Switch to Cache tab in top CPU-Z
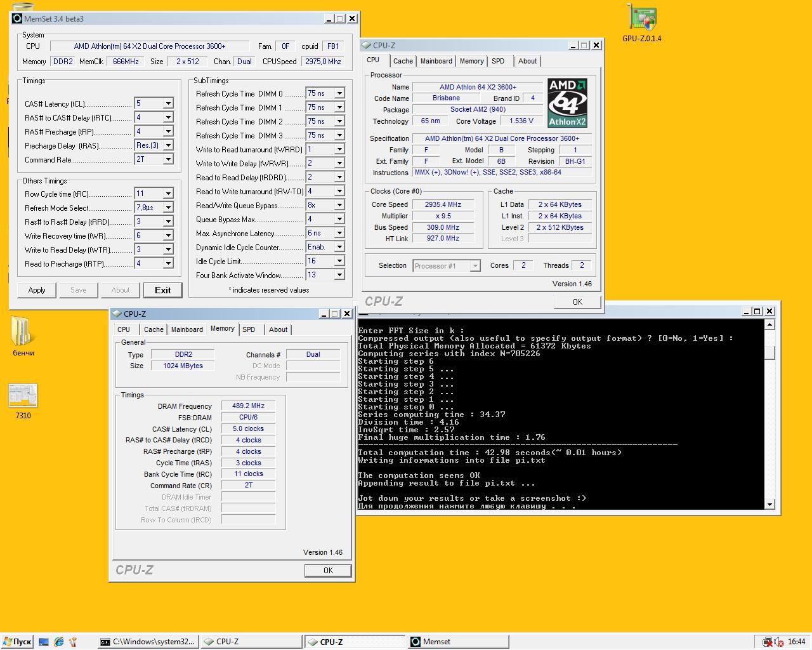Viewport: 812px width, 650px height. point(403,61)
